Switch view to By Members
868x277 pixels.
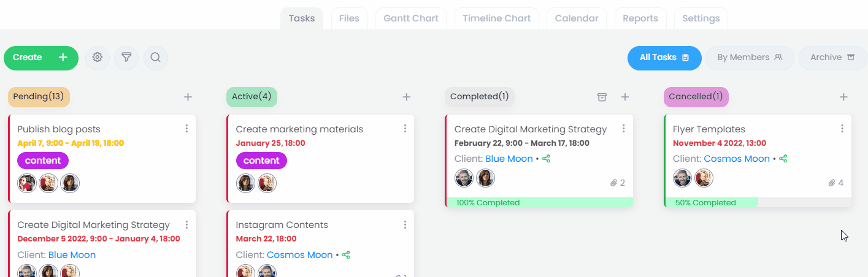click(x=750, y=58)
